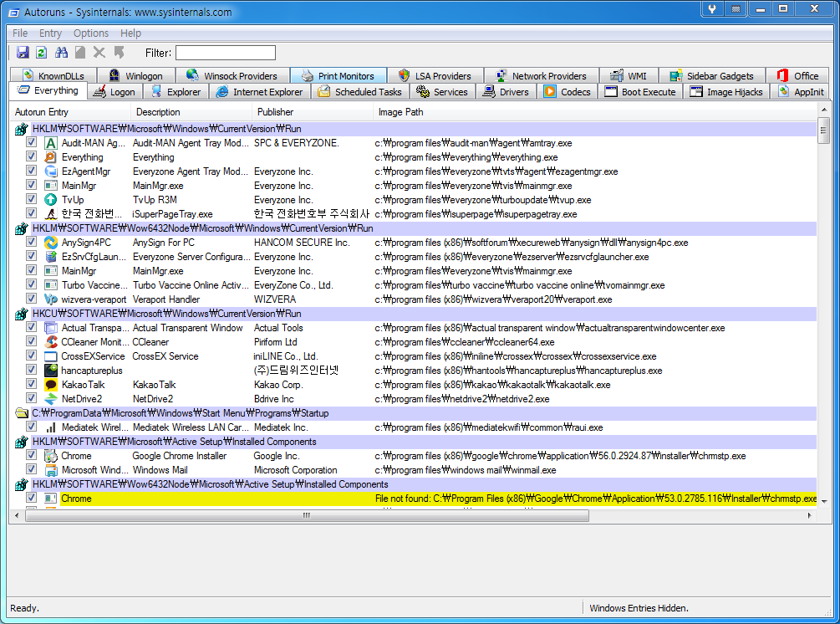This screenshot has width=840, height=624.
Task: Disable the NetDrive2 autorun checkbox
Action: (x=31, y=398)
